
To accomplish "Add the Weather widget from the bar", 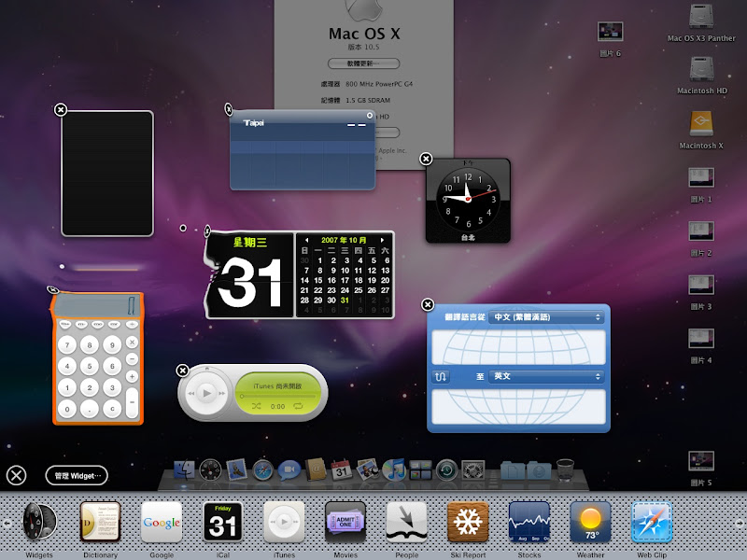I will (590, 522).
